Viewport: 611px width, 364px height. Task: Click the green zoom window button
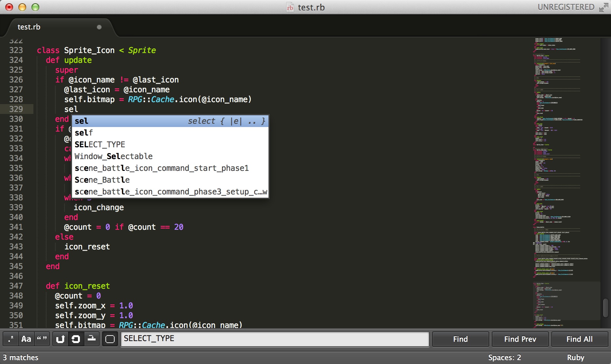pos(35,7)
